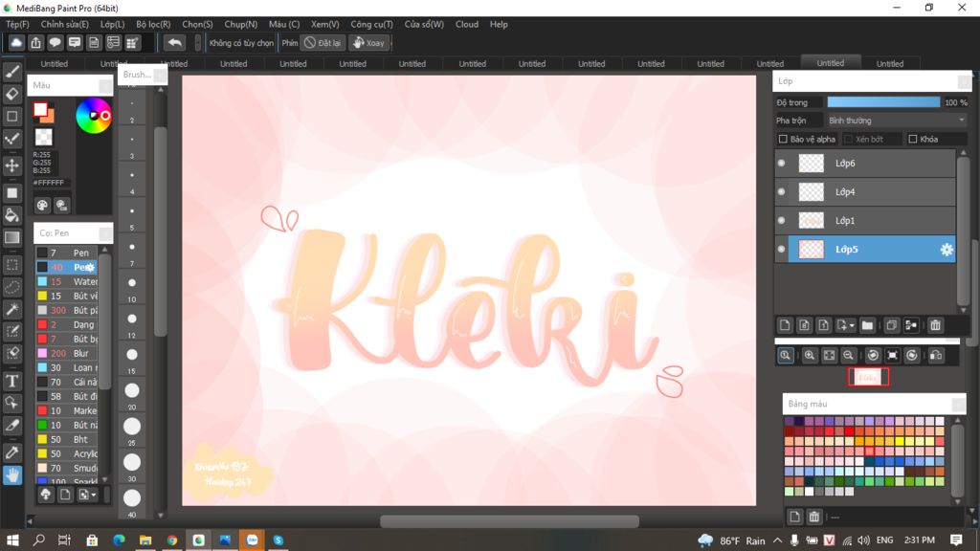Tick the Xén bớt clipping checkbox
This screenshot has width=980, height=551.
click(848, 139)
